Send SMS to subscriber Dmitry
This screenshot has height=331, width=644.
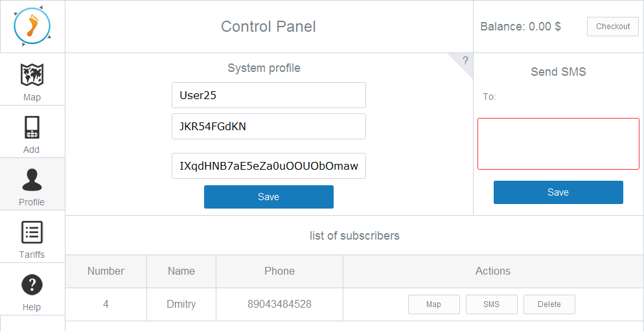tap(491, 304)
